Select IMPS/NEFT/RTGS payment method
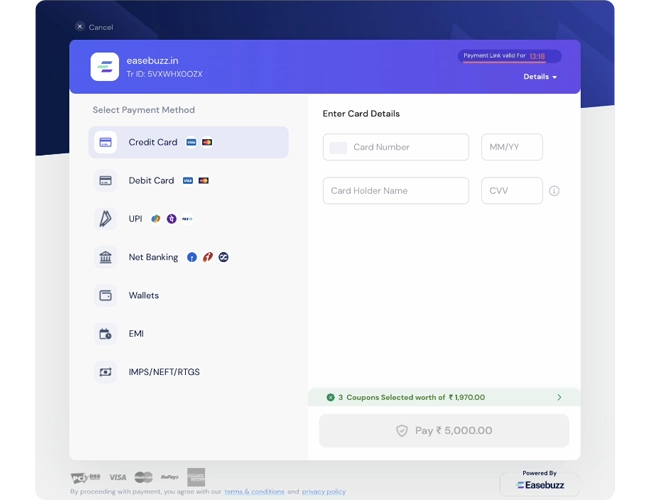Screen dimensions: 650x500 pyautogui.click(x=189, y=372)
